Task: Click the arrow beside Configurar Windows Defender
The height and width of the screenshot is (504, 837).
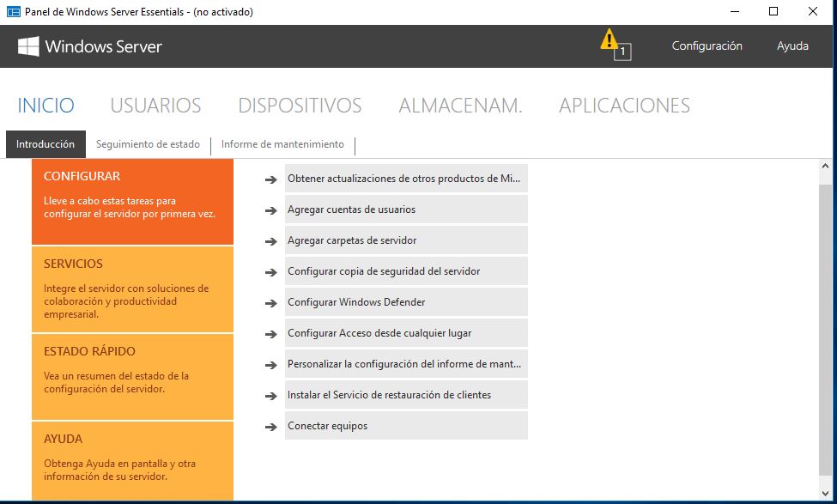Action: pos(270,301)
